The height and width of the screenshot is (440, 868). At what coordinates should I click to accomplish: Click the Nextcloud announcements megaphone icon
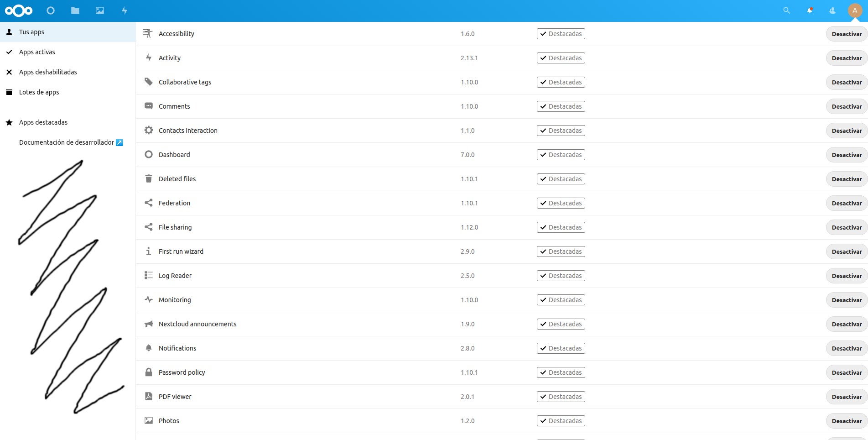tap(149, 324)
